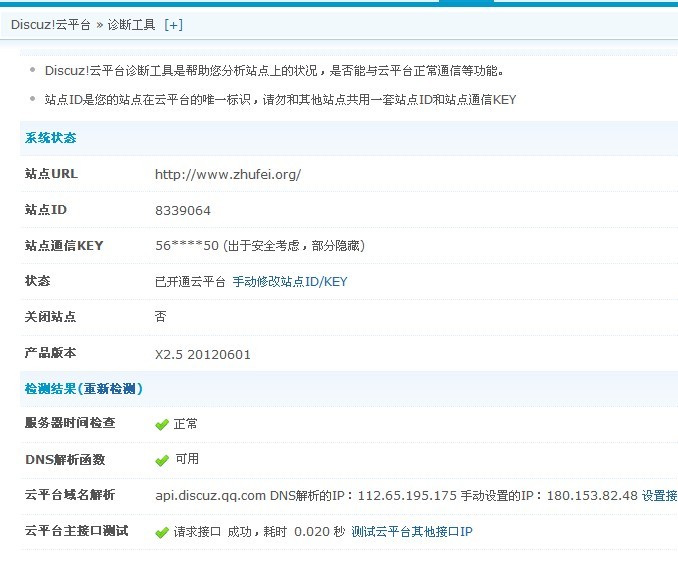Click the 设置接 link after the manual IP
This screenshot has height=561, width=678.
point(659,496)
